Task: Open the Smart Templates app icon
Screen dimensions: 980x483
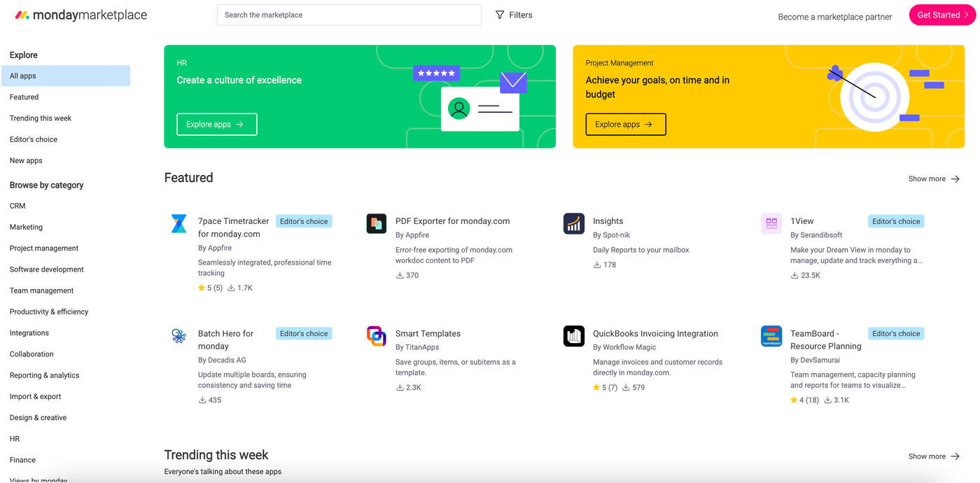Action: pyautogui.click(x=377, y=336)
